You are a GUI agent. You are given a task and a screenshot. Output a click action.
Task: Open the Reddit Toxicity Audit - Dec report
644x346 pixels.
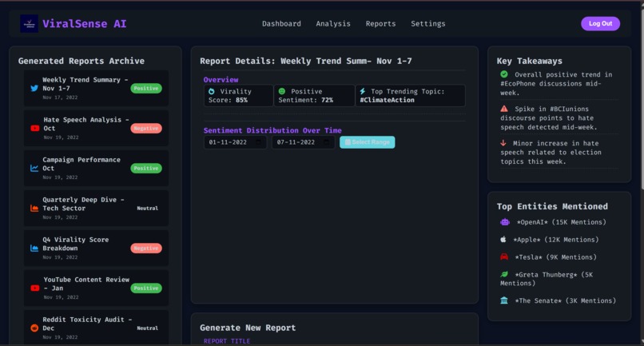96,328
